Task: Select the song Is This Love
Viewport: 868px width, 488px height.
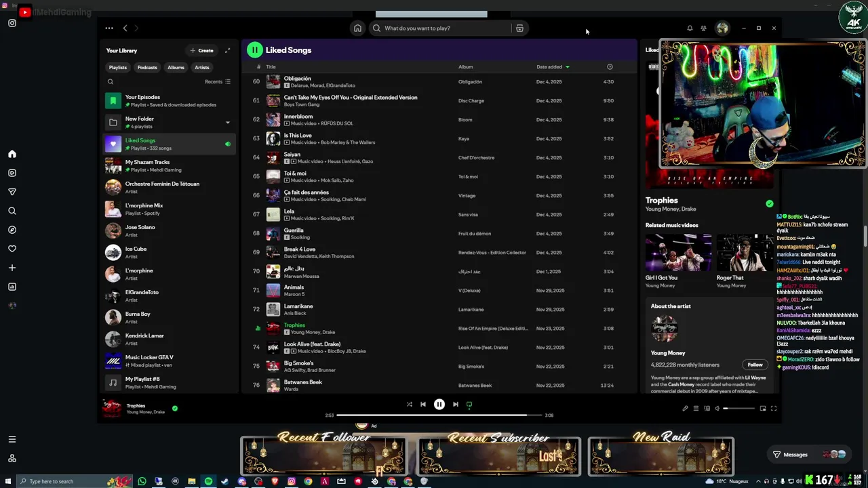Action: coord(298,136)
